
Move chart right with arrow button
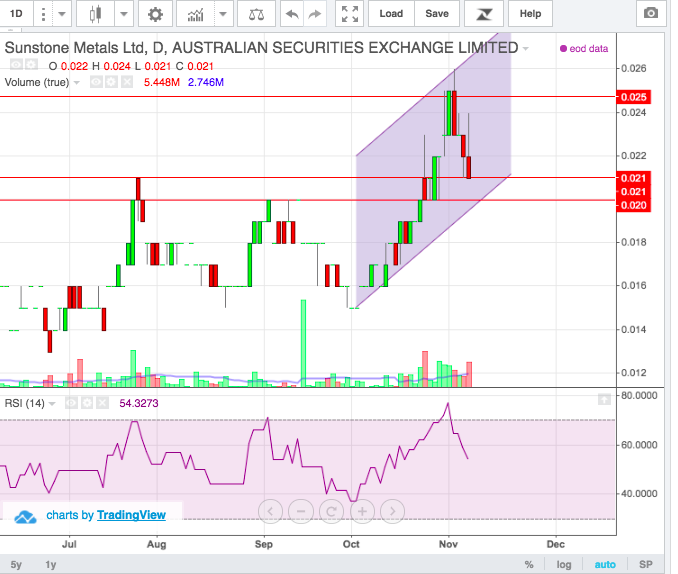tap(393, 511)
